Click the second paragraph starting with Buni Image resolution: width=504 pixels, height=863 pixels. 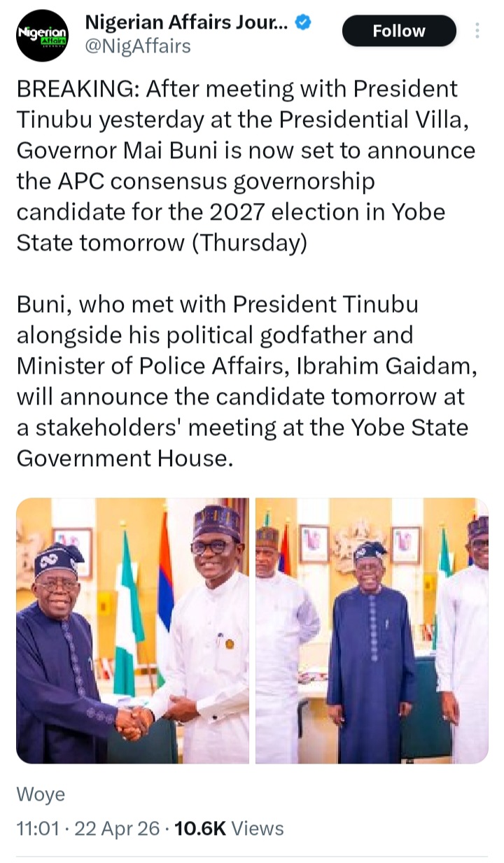(242, 381)
